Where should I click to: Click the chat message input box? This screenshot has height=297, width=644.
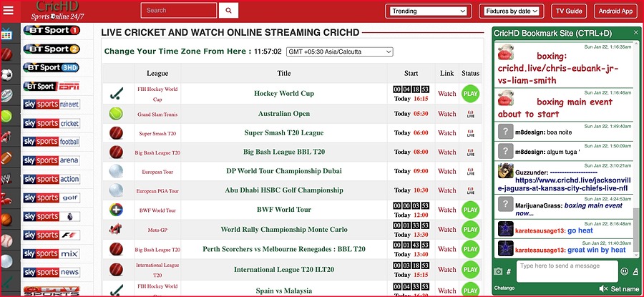pos(567,271)
